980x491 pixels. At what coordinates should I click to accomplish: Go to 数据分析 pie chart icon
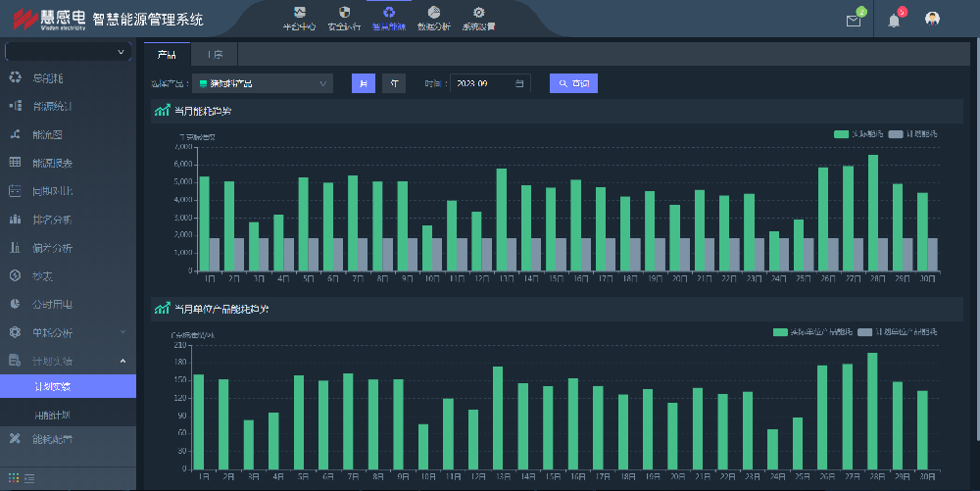(433, 18)
